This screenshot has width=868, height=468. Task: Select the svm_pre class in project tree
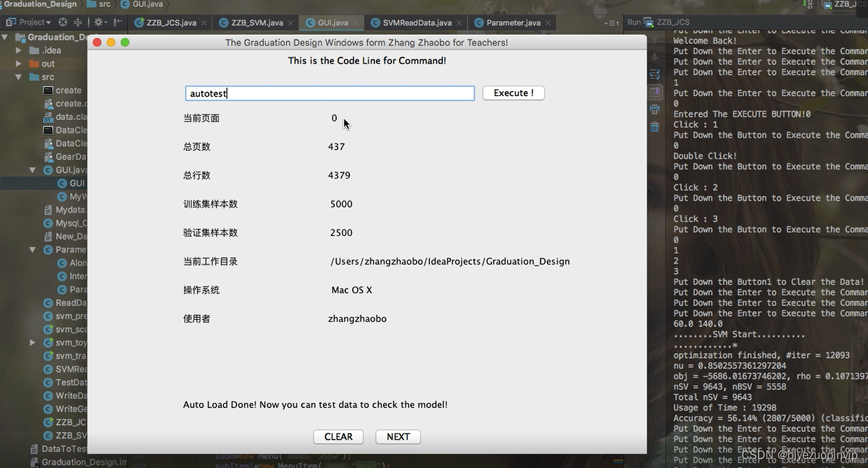[65, 316]
